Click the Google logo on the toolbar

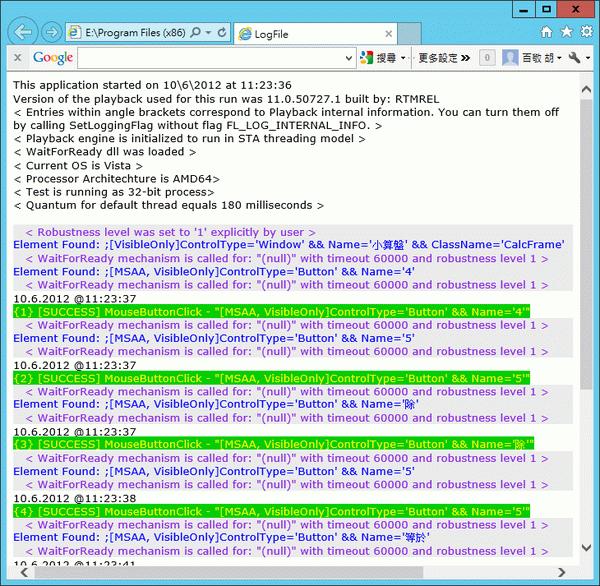pos(53,58)
